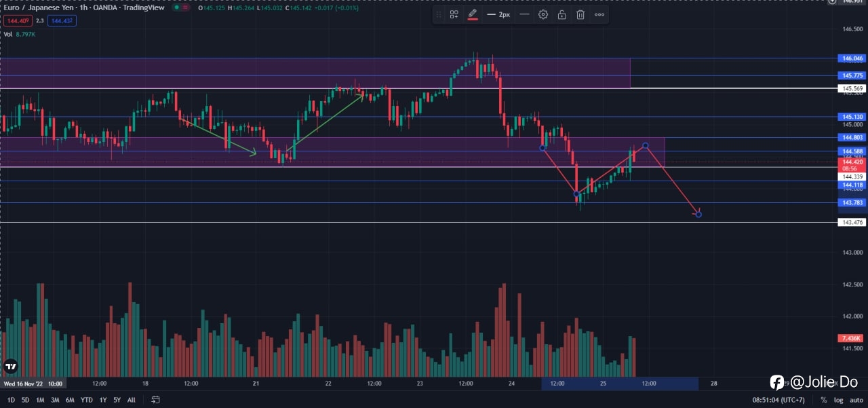Select the red arrow's end anchor point
This screenshot has width=868, height=408.
point(698,215)
